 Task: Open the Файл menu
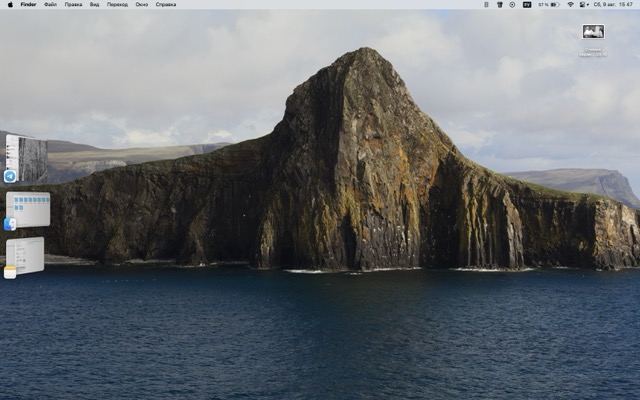[51, 4]
